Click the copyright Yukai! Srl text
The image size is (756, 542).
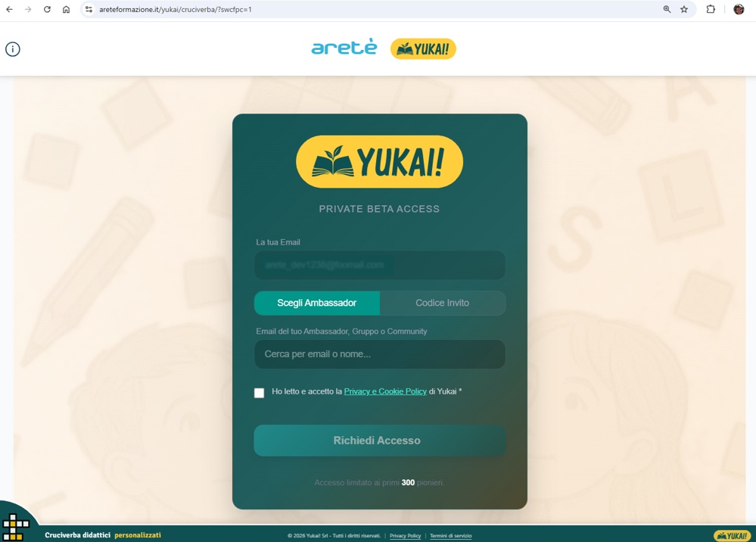[x=334, y=536]
